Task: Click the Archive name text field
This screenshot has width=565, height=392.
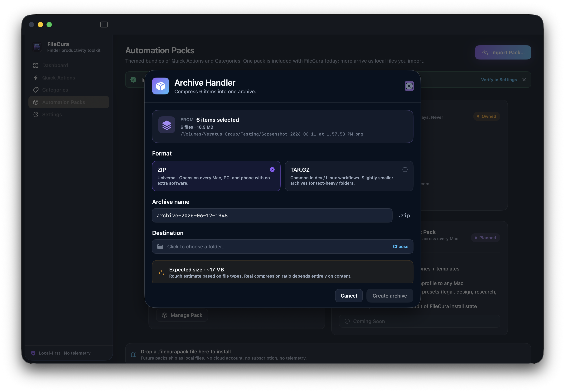Action: [272, 215]
